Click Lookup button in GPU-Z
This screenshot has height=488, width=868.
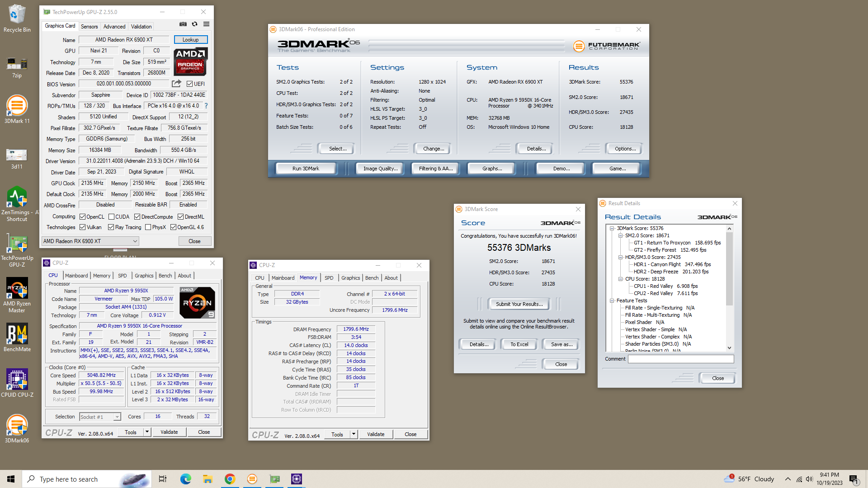click(190, 40)
